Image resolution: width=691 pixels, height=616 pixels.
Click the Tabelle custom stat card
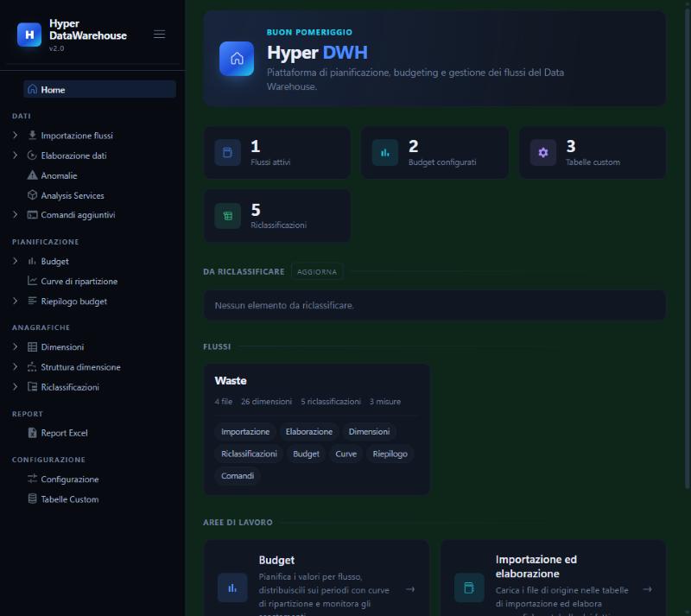pyautogui.click(x=593, y=153)
